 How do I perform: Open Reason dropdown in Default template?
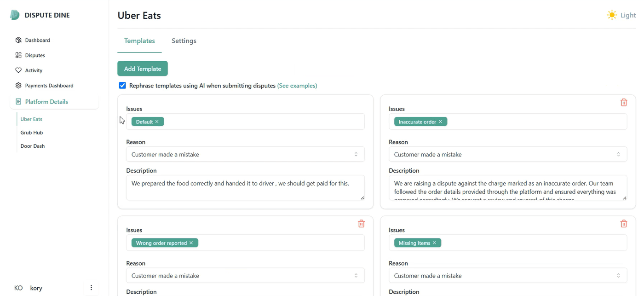point(245,154)
